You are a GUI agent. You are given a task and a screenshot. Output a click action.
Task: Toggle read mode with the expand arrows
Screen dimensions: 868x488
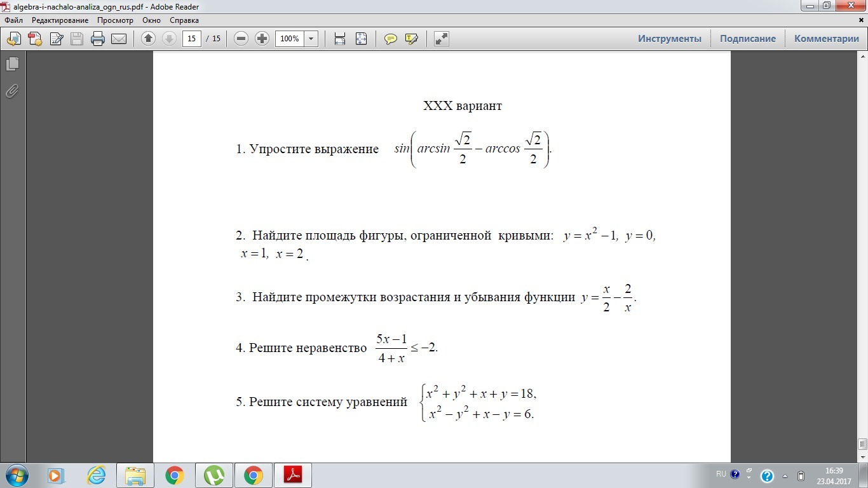(x=441, y=39)
